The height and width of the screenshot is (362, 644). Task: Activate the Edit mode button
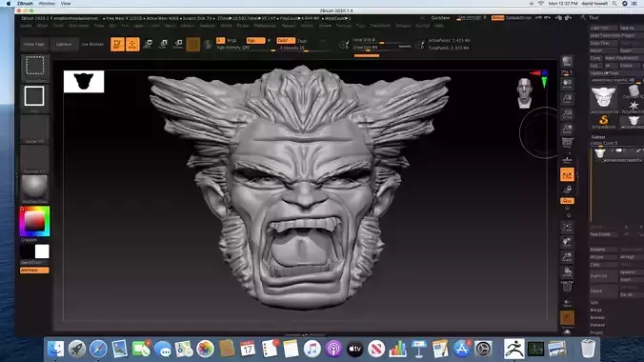[117, 45]
